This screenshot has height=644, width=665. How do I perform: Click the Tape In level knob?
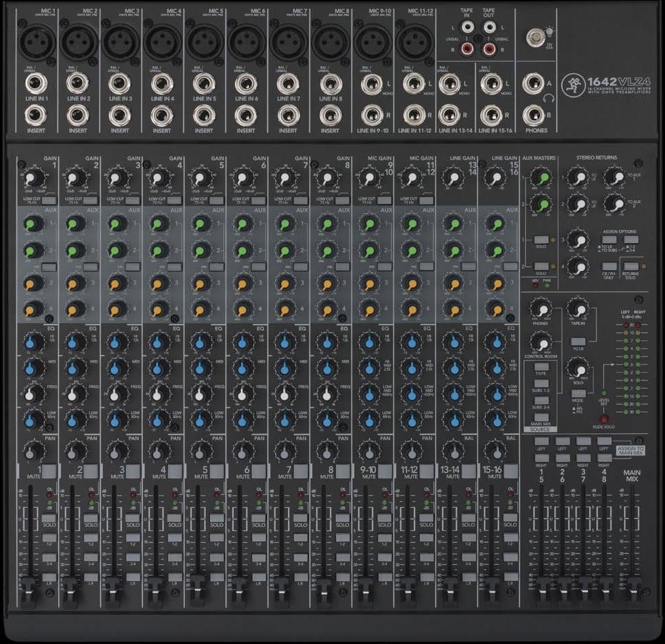point(577,310)
